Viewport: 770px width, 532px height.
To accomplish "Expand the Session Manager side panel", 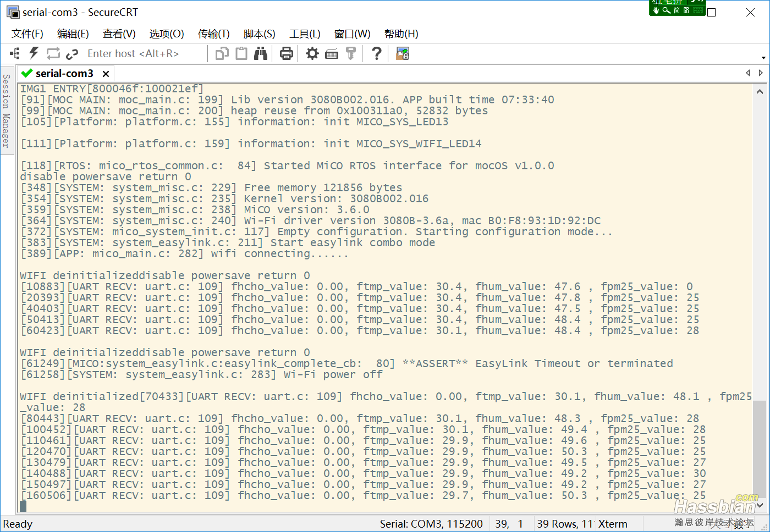I will [7, 110].
